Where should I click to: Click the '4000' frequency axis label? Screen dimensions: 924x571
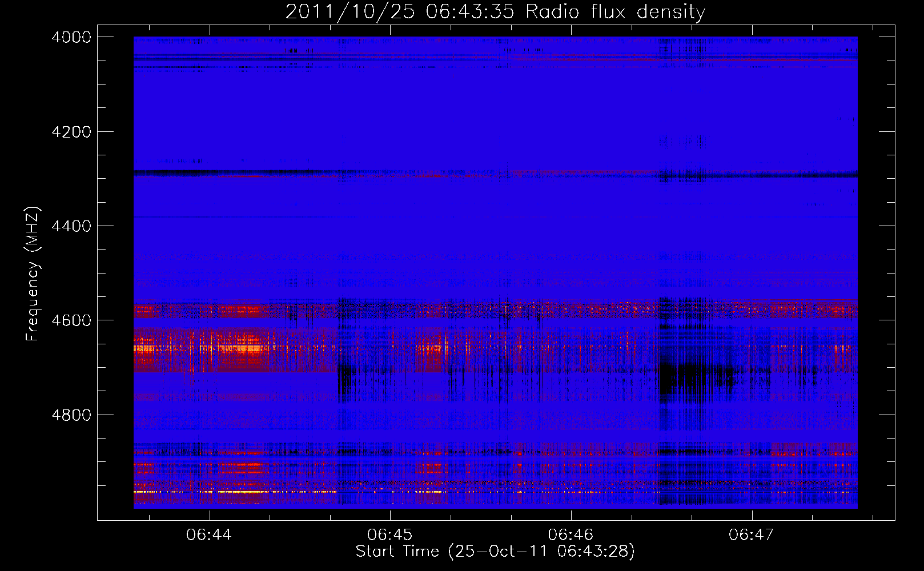71,37
